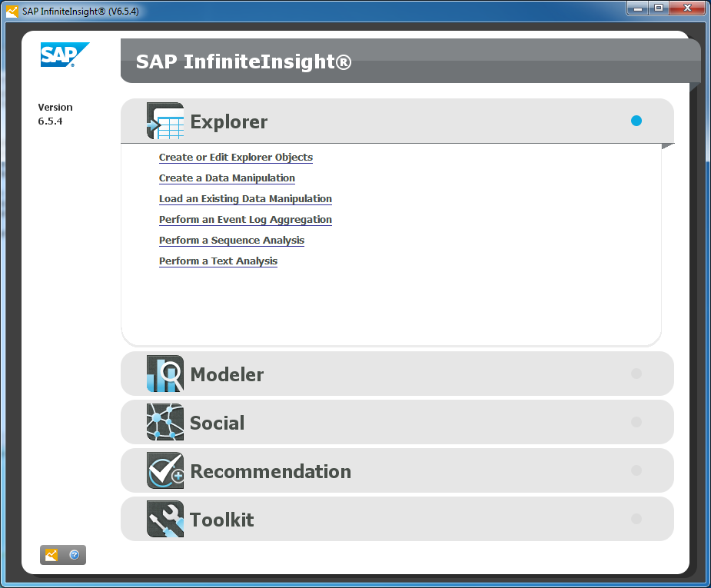The image size is (711, 588).
Task: Click the Modeler bar chart magnifier icon
Action: click(x=165, y=374)
